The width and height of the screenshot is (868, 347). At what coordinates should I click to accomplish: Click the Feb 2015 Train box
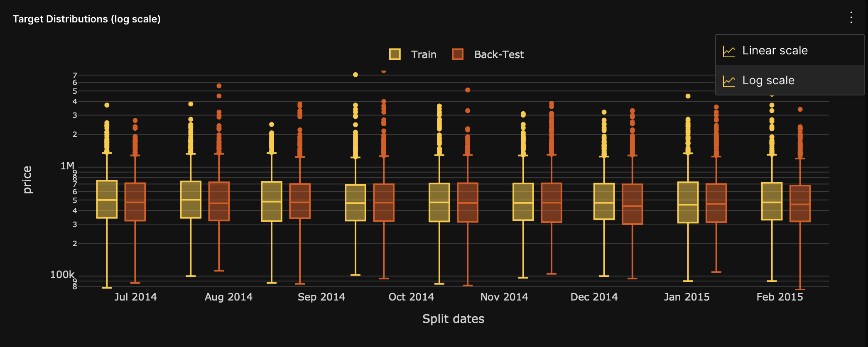772,201
